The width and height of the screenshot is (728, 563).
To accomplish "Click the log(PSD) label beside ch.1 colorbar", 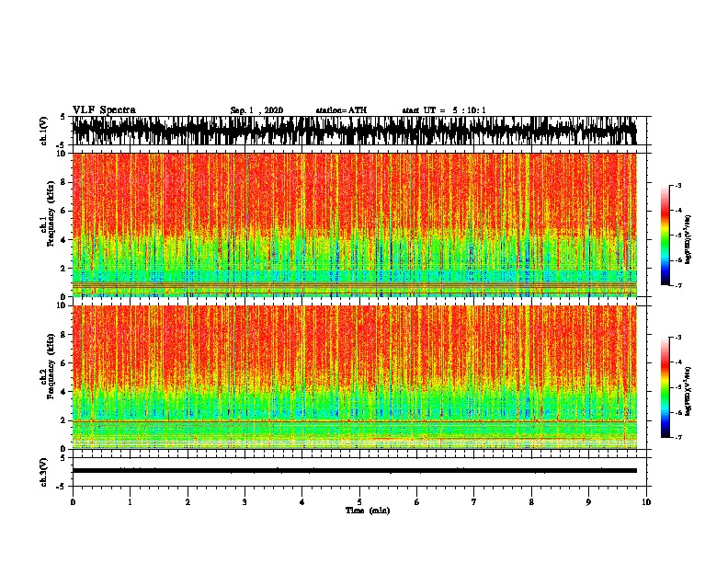I will [688, 239].
